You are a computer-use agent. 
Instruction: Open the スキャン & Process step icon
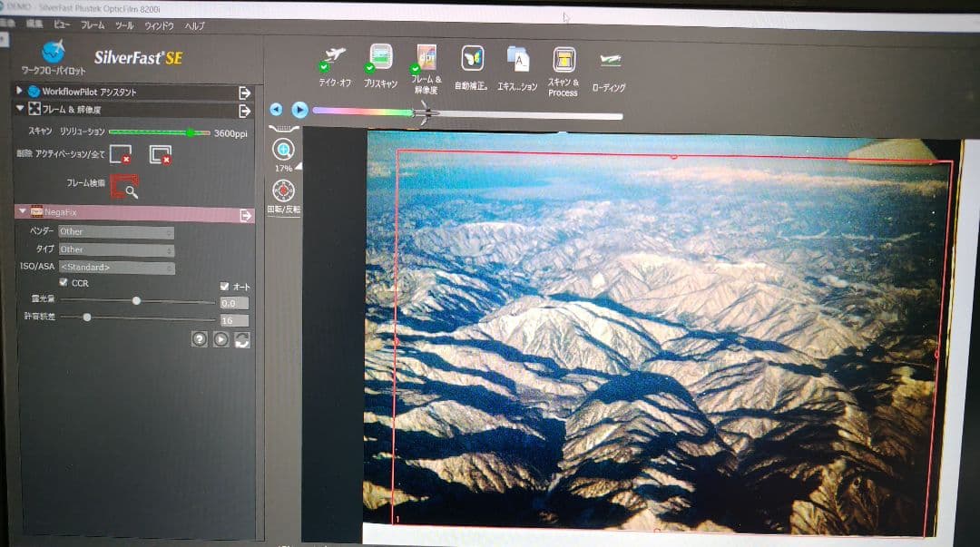coord(563,61)
